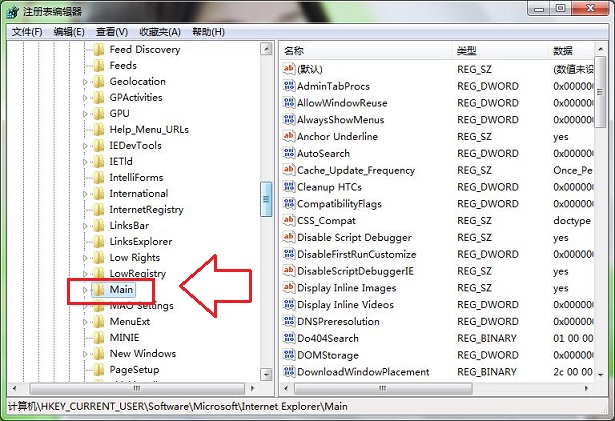
Task: Expand the International key
Action: pyautogui.click(x=85, y=194)
